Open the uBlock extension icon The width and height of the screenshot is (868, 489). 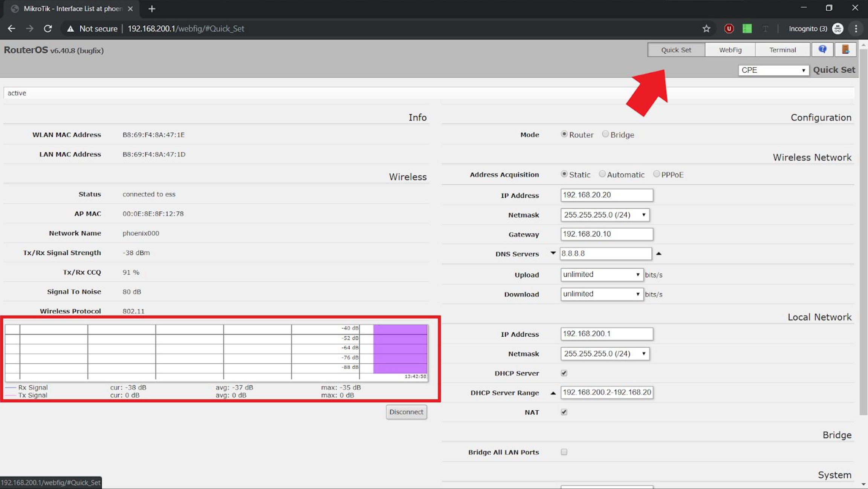pyautogui.click(x=729, y=29)
